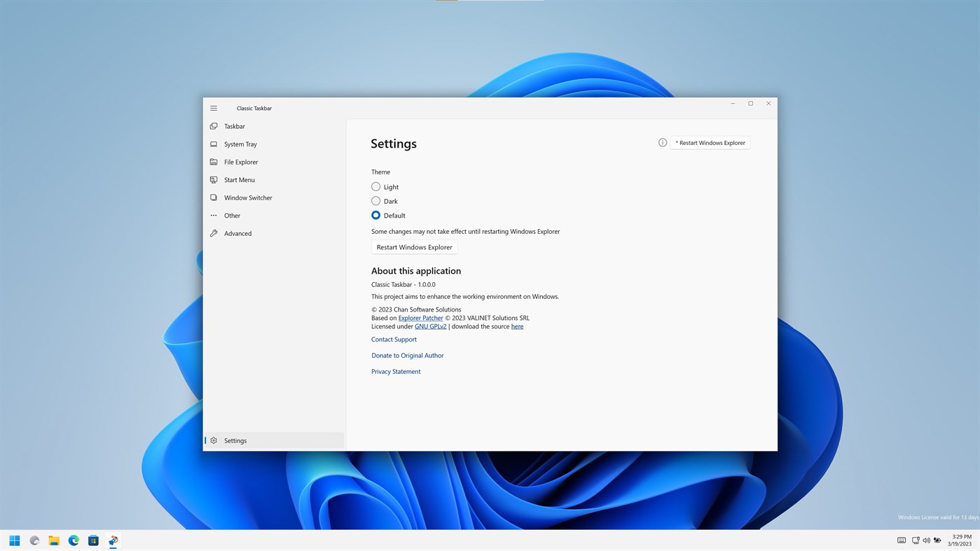Open Window Switcher settings icon

click(x=213, y=197)
